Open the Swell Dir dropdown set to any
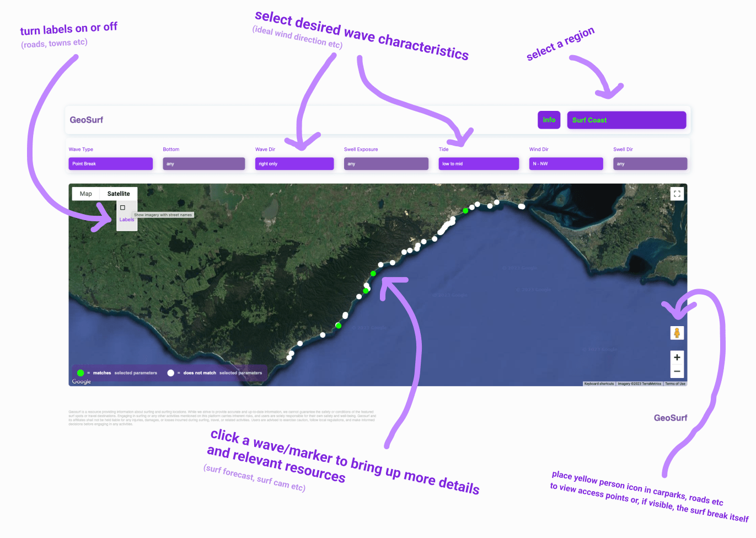Viewport: 756px width, 538px height. [650, 164]
